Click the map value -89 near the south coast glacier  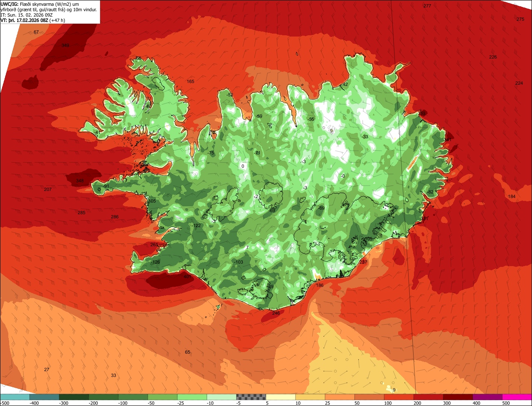(x=270, y=287)
